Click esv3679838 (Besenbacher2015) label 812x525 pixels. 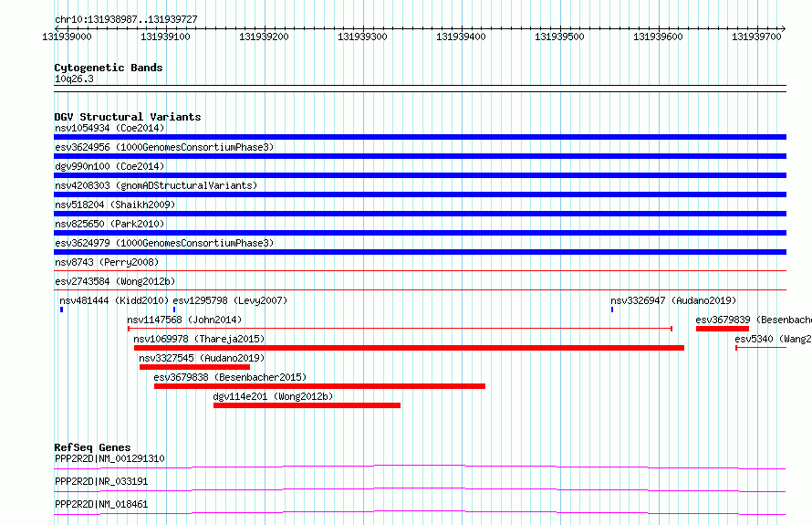(x=230, y=377)
